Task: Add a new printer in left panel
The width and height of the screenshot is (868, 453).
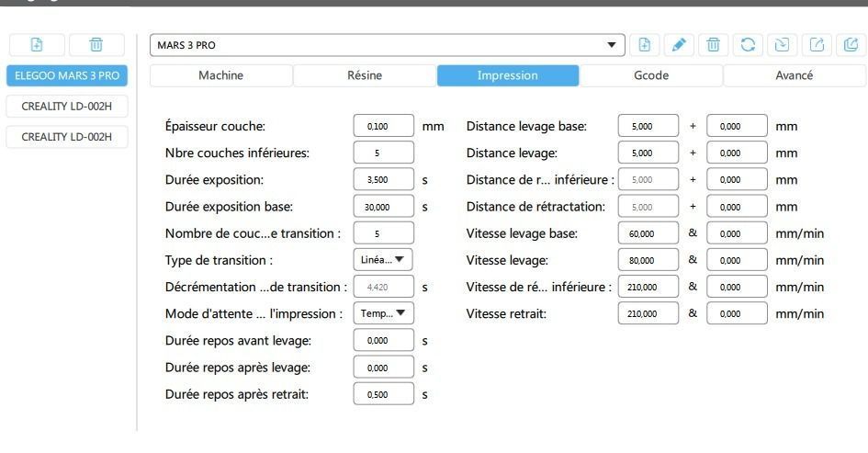Action: point(36,45)
